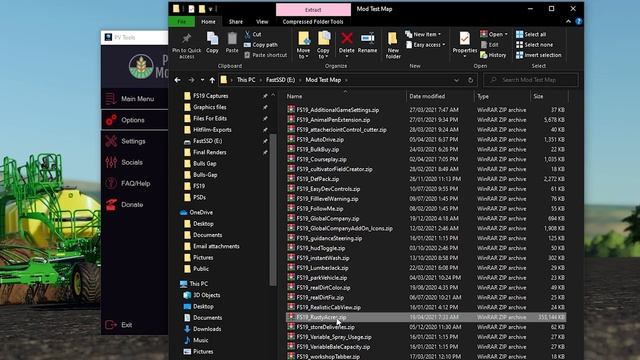This screenshot has height=360, width=640.
Task: Click the Paste ribbon icon
Action: (x=232, y=39)
